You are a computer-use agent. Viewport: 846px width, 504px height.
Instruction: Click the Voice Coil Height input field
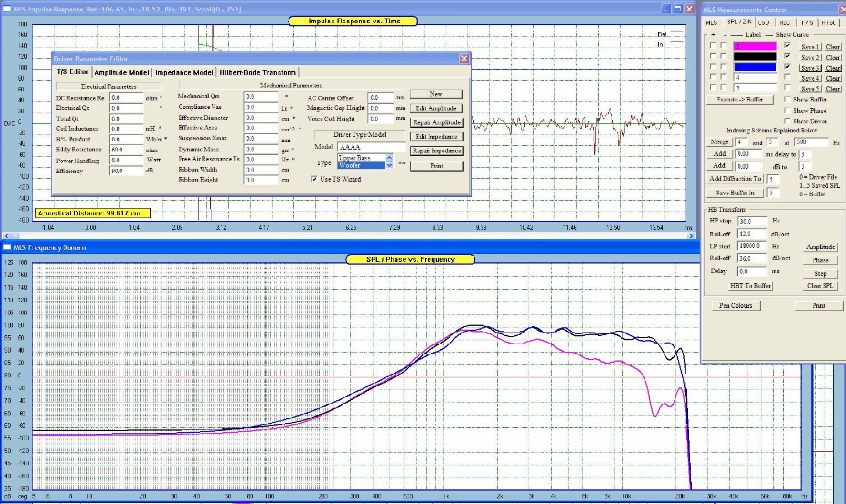[381, 119]
